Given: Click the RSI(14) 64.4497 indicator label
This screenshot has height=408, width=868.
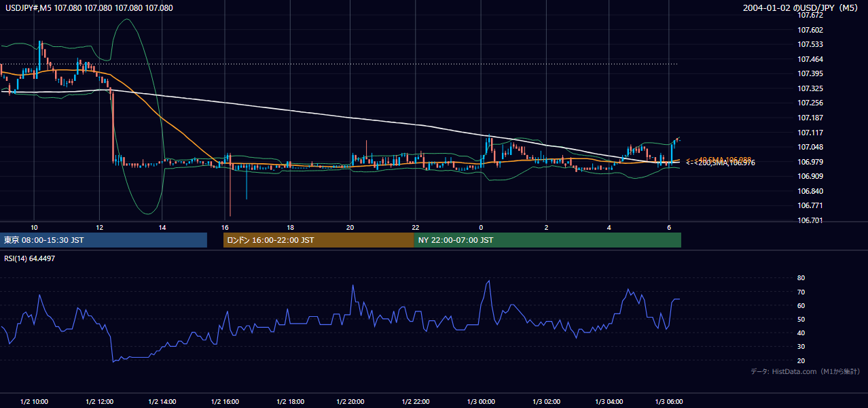Looking at the screenshot, I should point(29,258).
